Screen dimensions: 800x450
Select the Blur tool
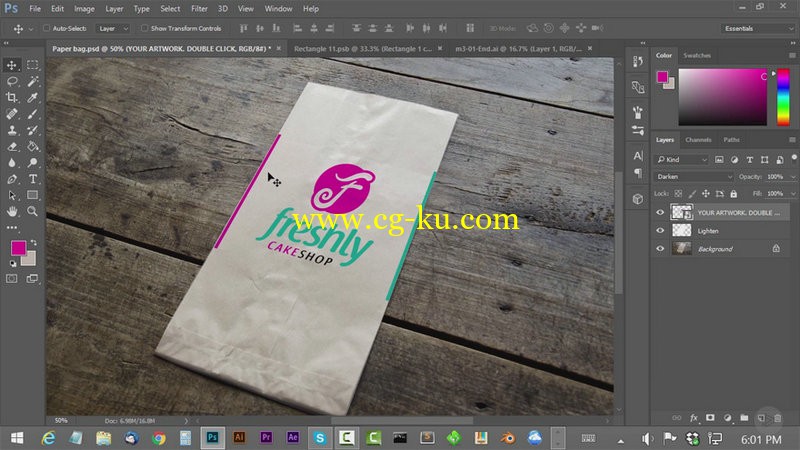(x=11, y=163)
